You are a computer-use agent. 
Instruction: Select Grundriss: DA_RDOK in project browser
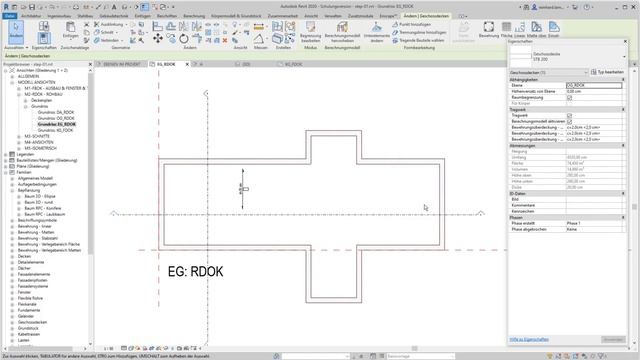click(56, 112)
